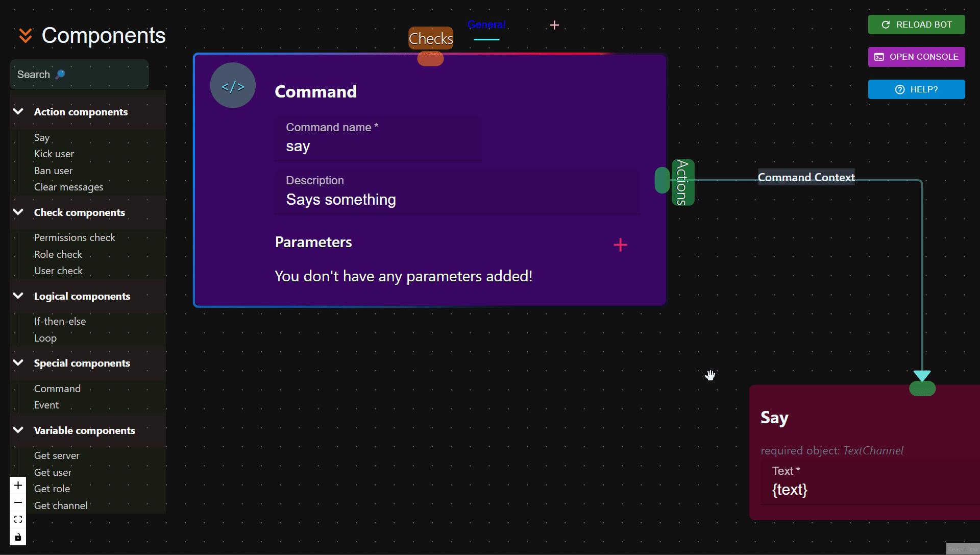Zoom in on the canvas
980x555 pixels.
(18, 486)
